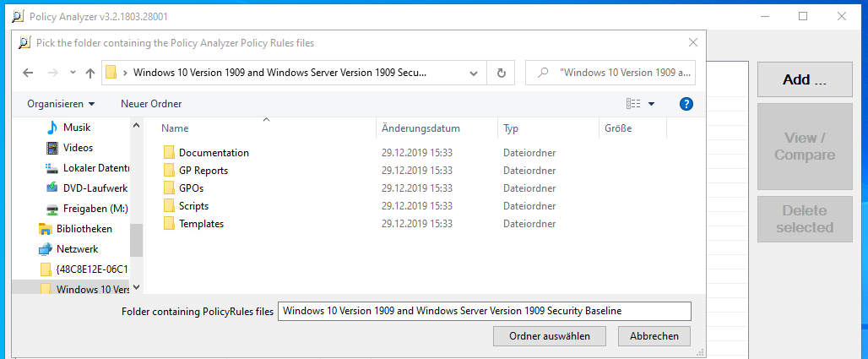This screenshot has height=359, width=868.
Task: Select the GPOs folder
Action: pos(191,188)
